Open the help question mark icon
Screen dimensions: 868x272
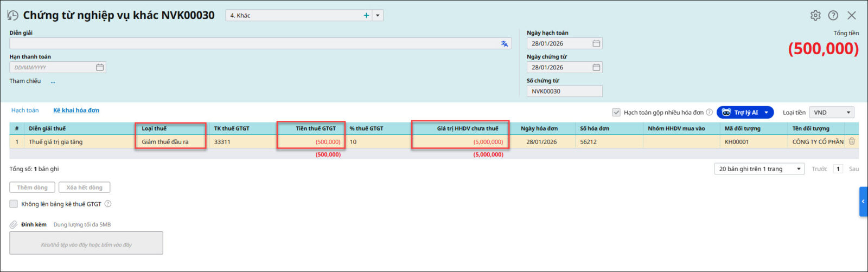pyautogui.click(x=833, y=16)
